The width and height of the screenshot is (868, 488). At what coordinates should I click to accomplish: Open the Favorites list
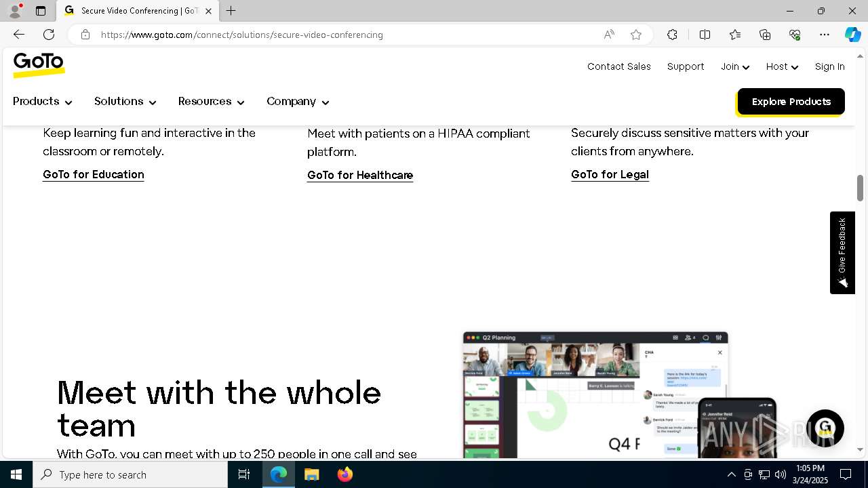tap(735, 35)
